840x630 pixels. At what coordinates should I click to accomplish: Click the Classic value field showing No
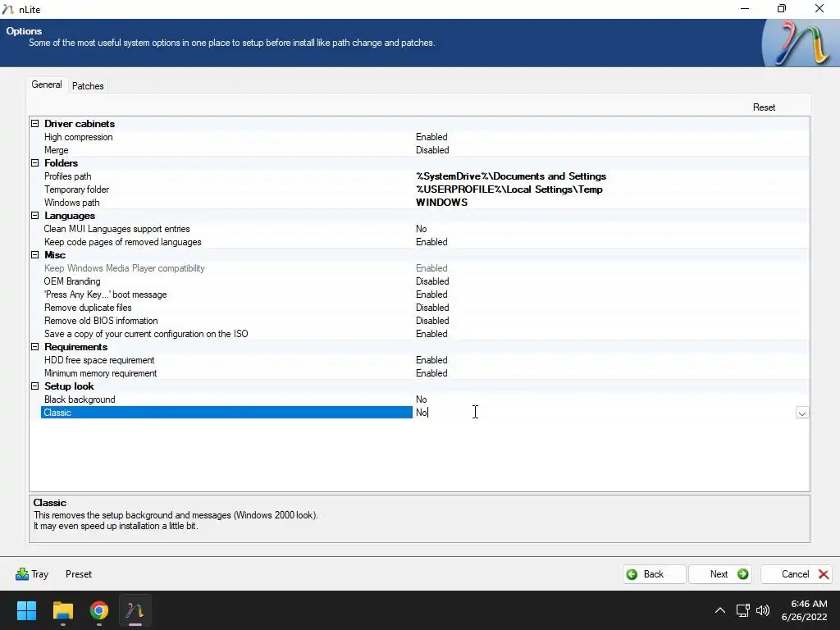(x=605, y=413)
